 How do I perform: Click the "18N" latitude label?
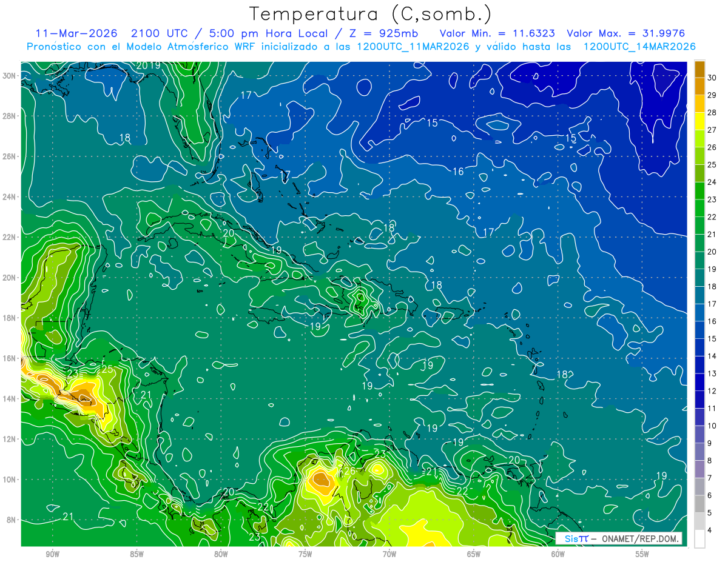point(9,318)
